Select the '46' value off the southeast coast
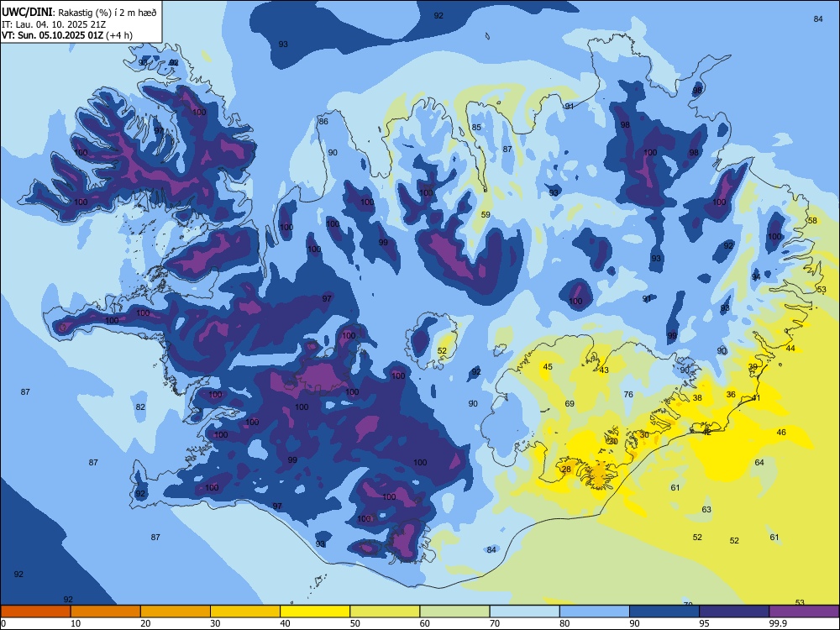The height and width of the screenshot is (630, 840). point(781,433)
